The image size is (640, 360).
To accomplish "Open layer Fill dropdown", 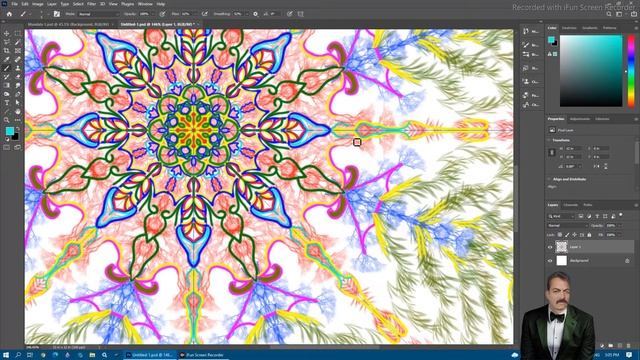I will 620,235.
